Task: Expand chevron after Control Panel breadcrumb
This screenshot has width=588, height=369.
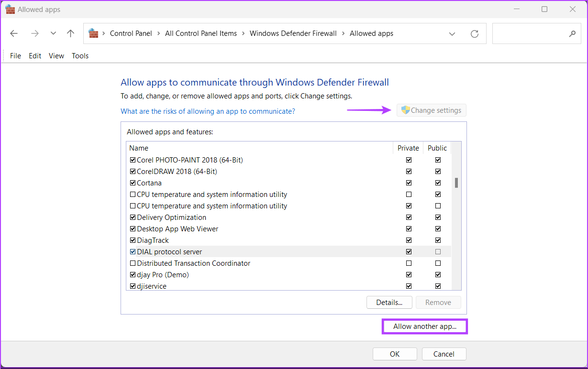Action: pyautogui.click(x=158, y=33)
